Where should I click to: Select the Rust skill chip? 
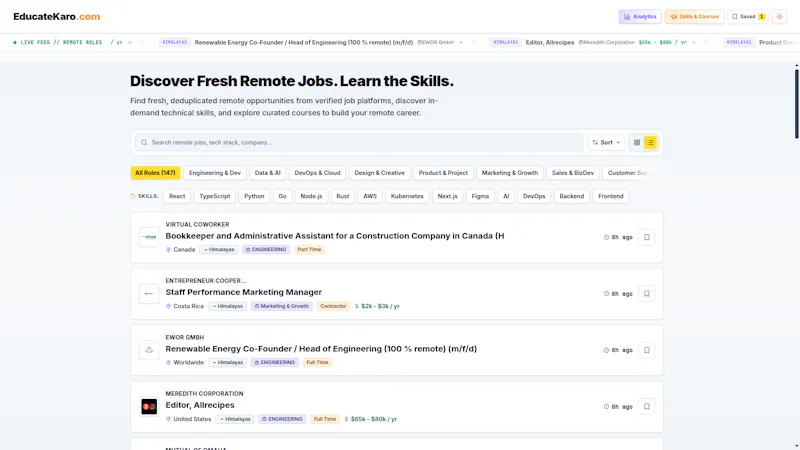tap(343, 196)
